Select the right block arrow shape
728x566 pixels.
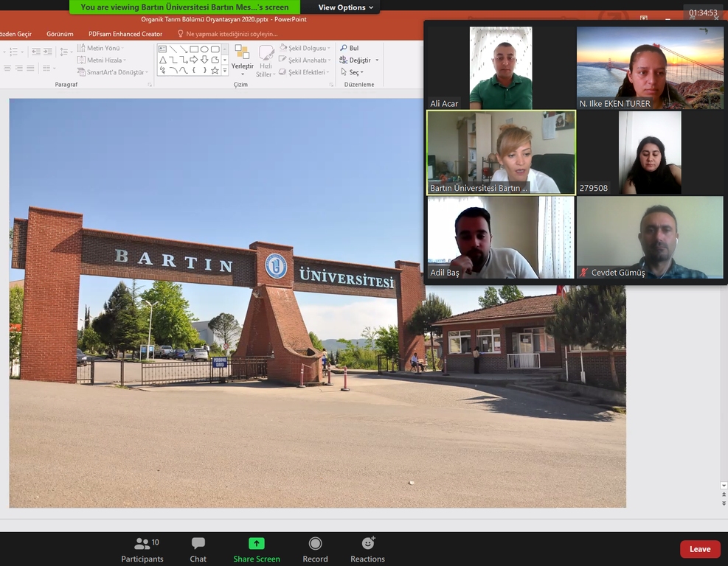(x=194, y=60)
